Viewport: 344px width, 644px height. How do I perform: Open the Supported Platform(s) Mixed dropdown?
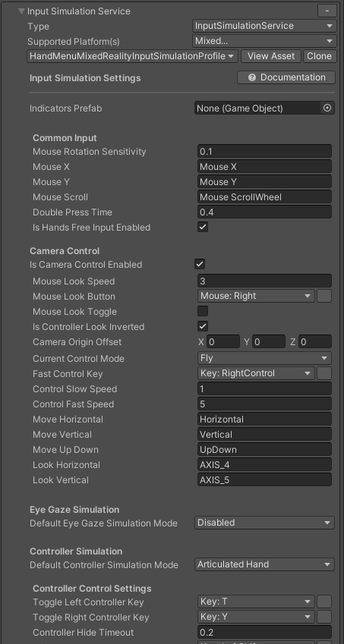pos(264,41)
